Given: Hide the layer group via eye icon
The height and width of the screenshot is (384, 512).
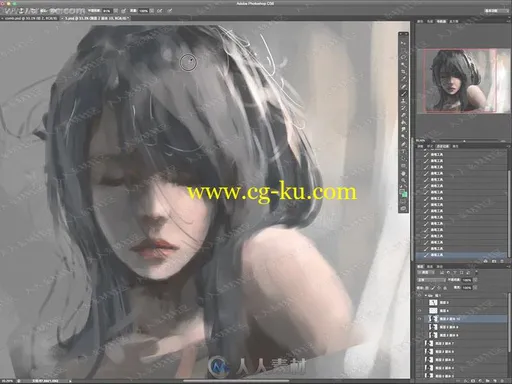Looking at the screenshot, I should tap(419, 295).
